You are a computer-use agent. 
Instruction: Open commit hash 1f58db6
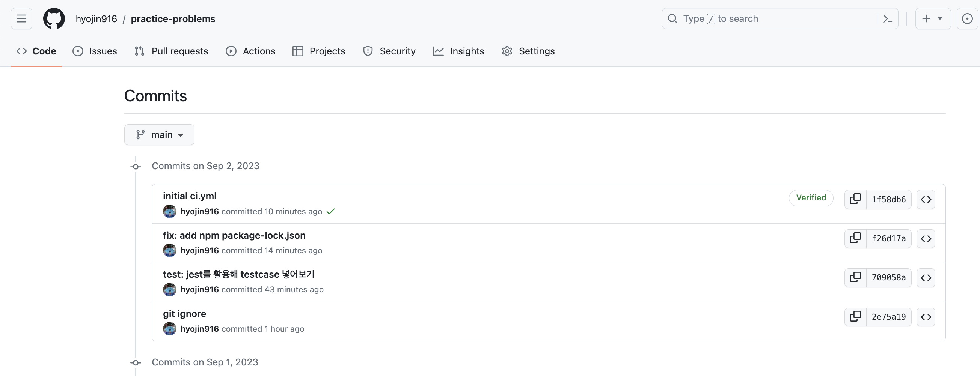888,199
